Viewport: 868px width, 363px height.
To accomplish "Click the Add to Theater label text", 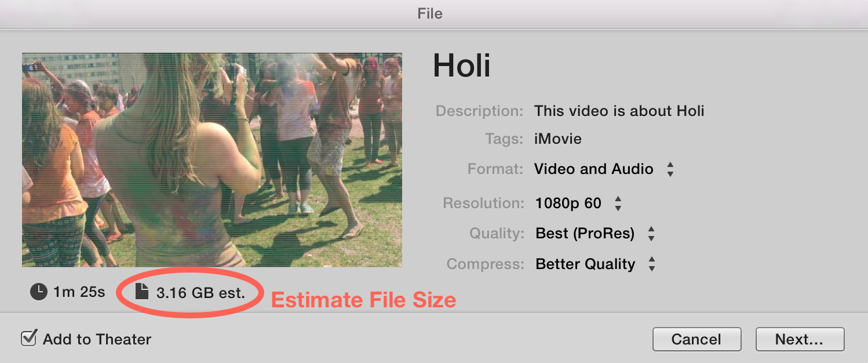I will coord(97,339).
